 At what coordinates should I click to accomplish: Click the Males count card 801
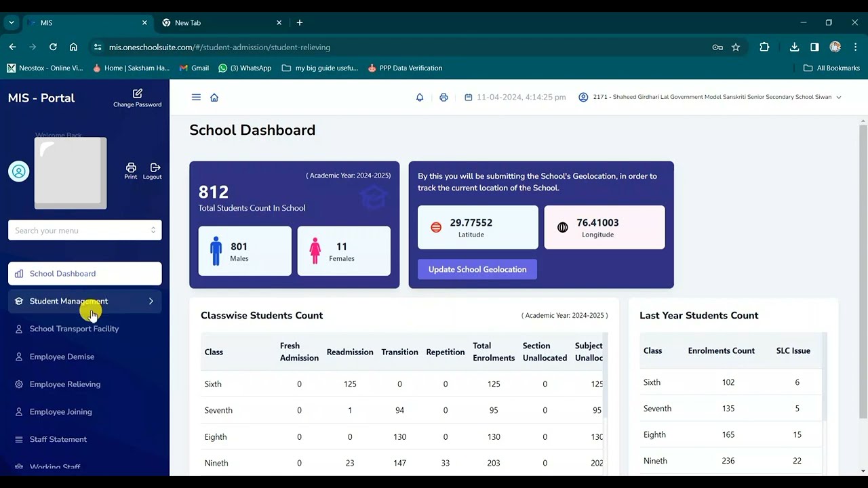[245, 251]
